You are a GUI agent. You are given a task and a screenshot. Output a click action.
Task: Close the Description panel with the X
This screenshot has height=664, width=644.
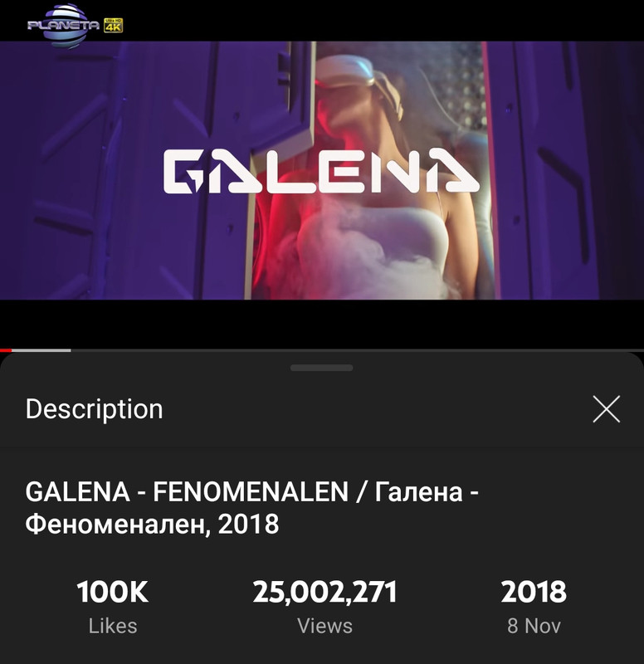[607, 409]
